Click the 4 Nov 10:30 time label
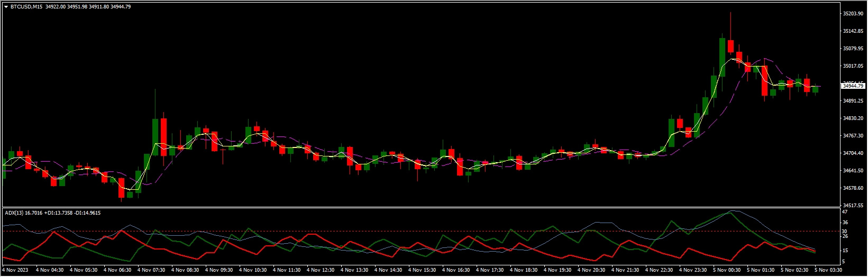Screen dimensions: 868x277 click(253, 270)
